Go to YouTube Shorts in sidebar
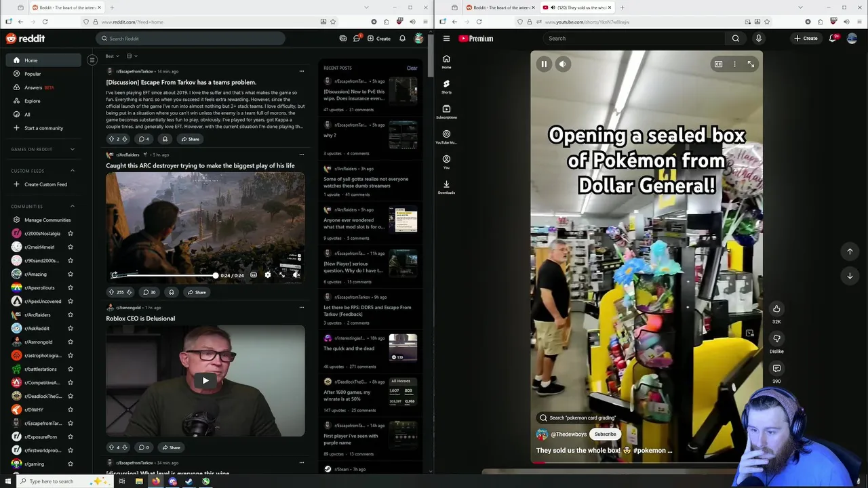Screen dimensions: 868x488 [x=446, y=86]
